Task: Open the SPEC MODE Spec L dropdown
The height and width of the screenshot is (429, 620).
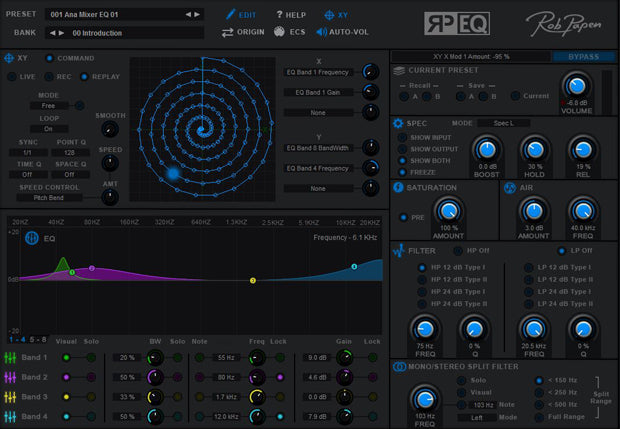Action: click(503, 123)
